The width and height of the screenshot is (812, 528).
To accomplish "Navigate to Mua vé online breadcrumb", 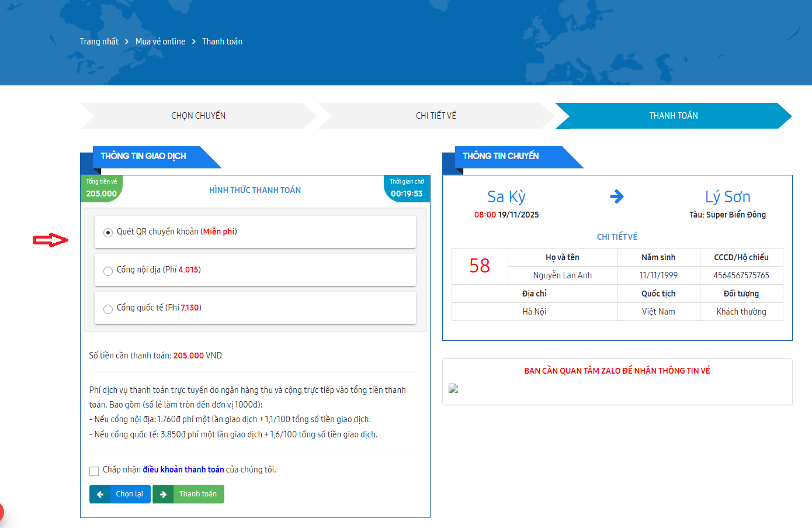I will pyautogui.click(x=160, y=42).
